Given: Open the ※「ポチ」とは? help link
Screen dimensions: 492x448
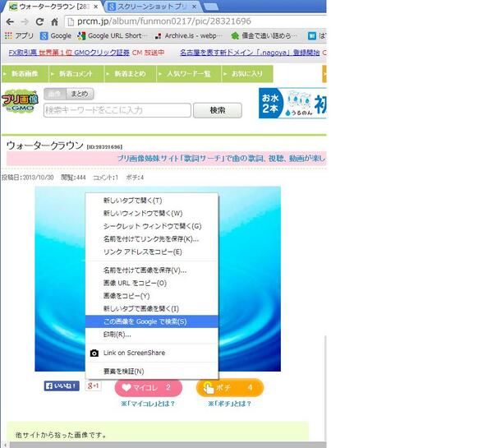Looking at the screenshot, I should click(230, 404).
